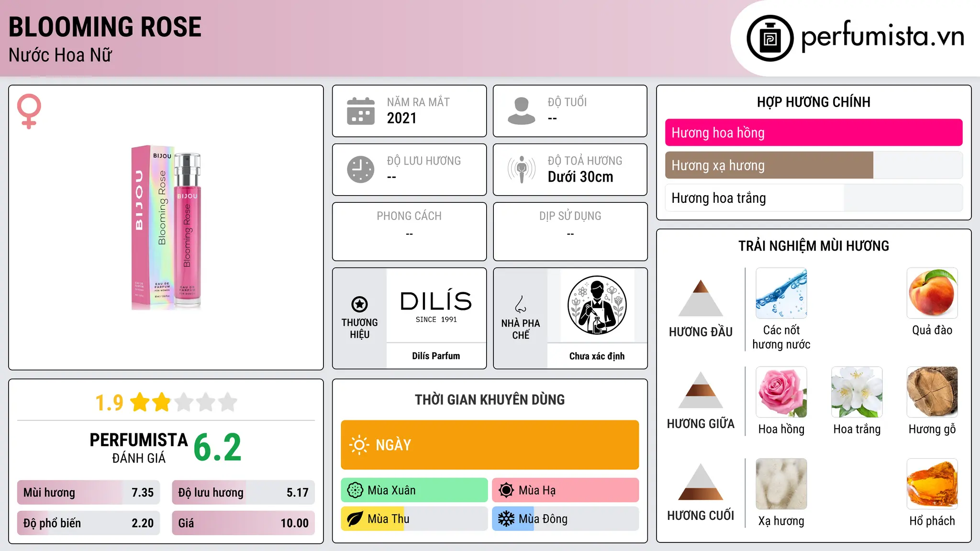Screen dimensions: 980x551
Task: Click the Mùa Hạ season label
Action: click(537, 490)
